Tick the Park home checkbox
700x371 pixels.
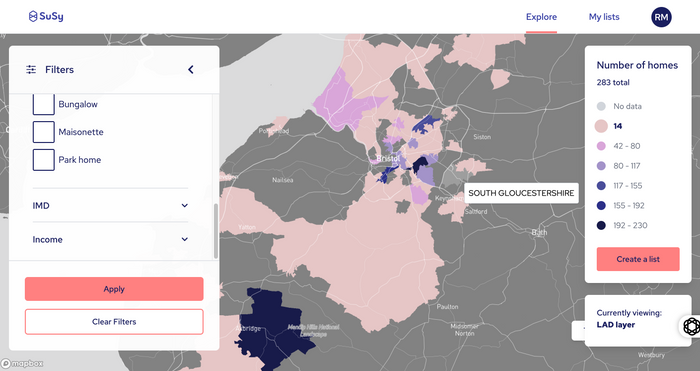(44, 160)
